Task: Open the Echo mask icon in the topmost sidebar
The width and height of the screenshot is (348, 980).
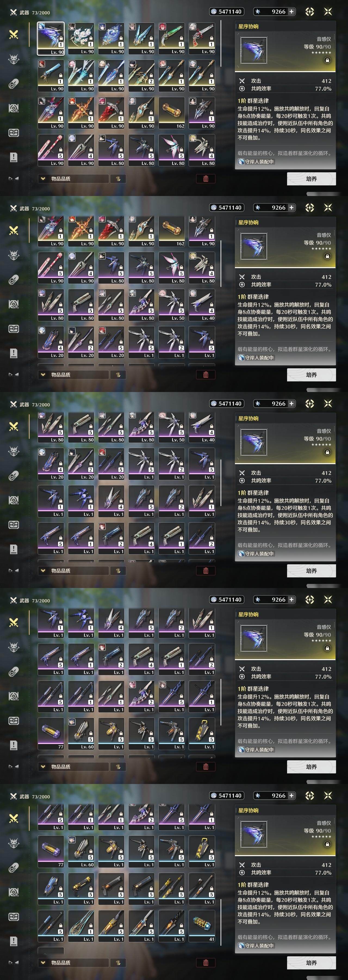Action: tap(14, 59)
